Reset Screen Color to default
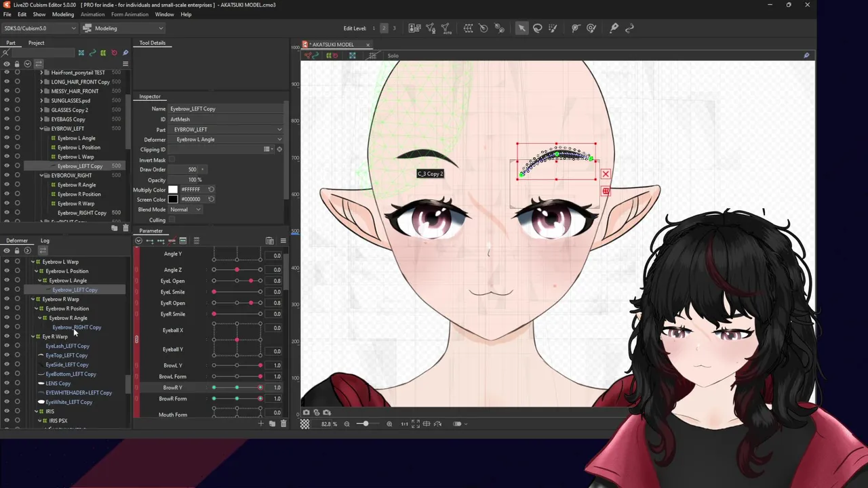This screenshot has width=868, height=488. pos(211,199)
